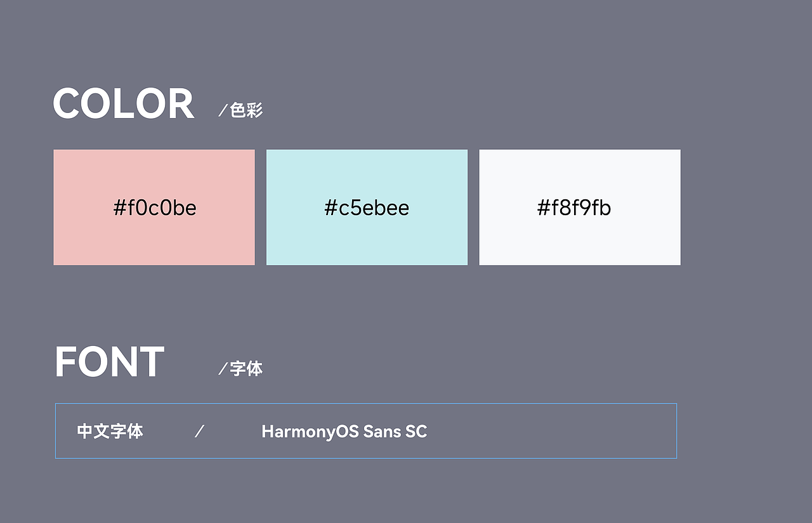Click the 色彩 subtitle label
This screenshot has width=812, height=523.
pyautogui.click(x=246, y=110)
